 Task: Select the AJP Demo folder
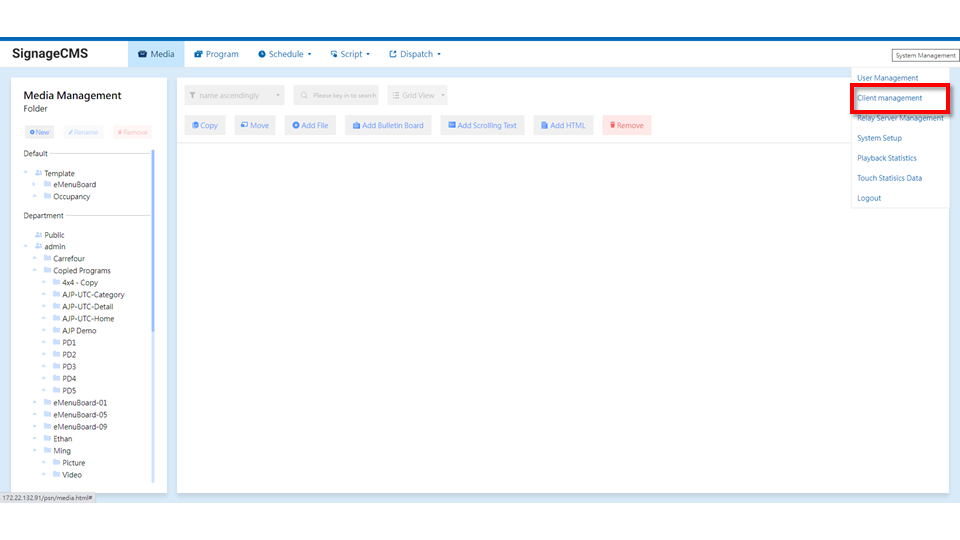point(79,331)
